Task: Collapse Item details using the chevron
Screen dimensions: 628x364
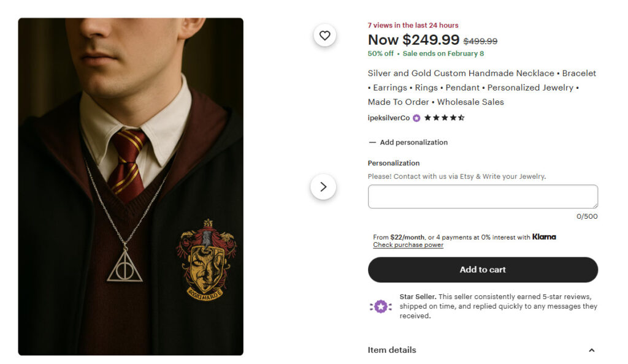Action: point(591,351)
